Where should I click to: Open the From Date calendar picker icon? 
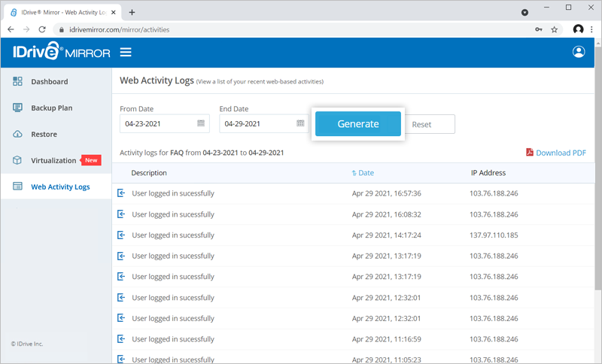(x=201, y=123)
